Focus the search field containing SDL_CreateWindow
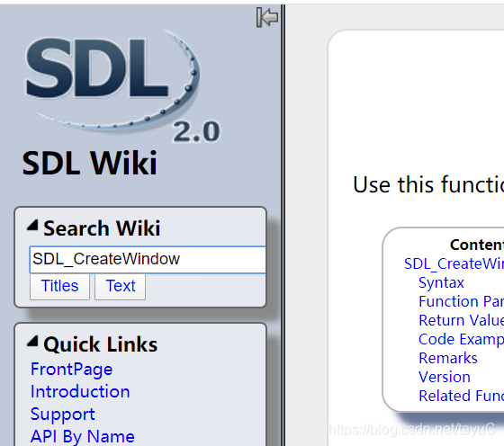The height and width of the screenshot is (446, 504). [x=148, y=260]
